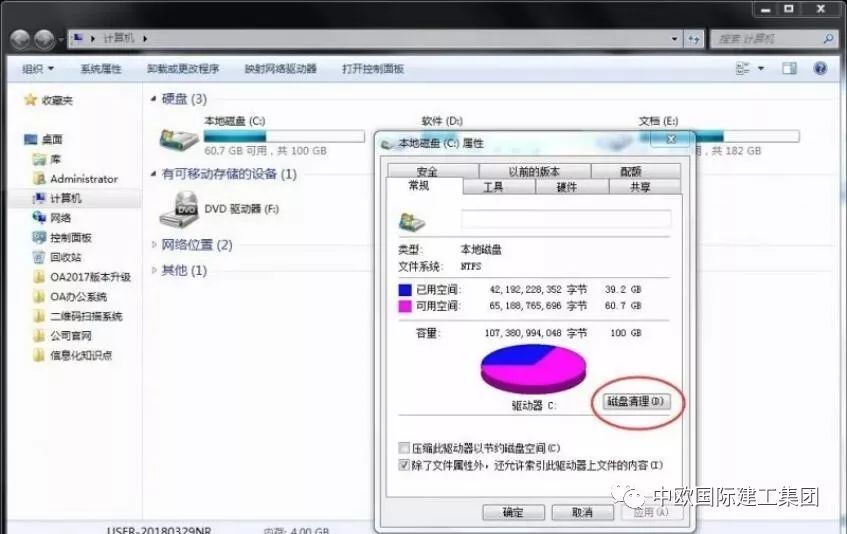This screenshot has width=847, height=534.
Task: Open the view options dropdown arrow
Action: click(x=761, y=69)
